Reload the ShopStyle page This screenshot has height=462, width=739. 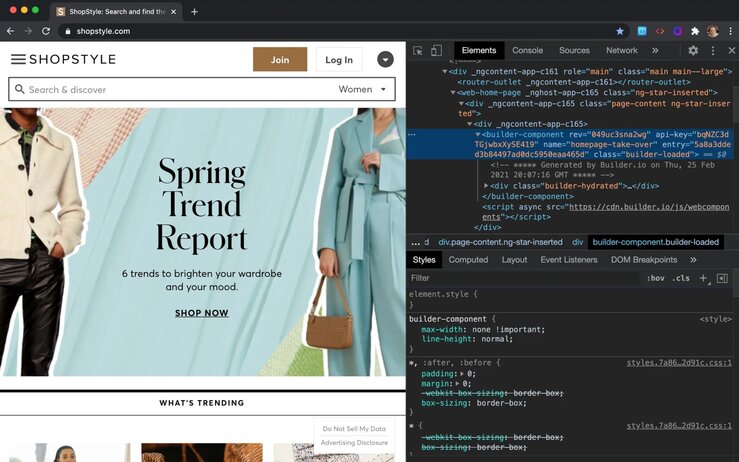point(46,31)
